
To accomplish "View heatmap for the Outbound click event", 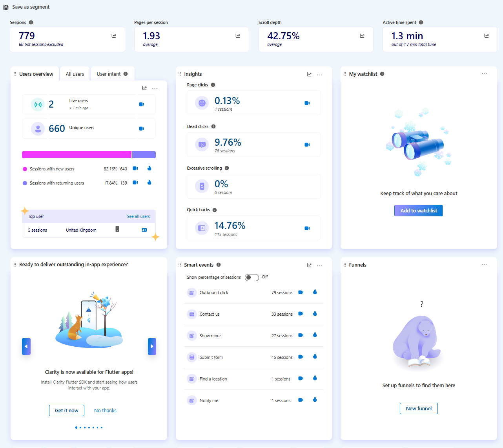I will point(315,292).
